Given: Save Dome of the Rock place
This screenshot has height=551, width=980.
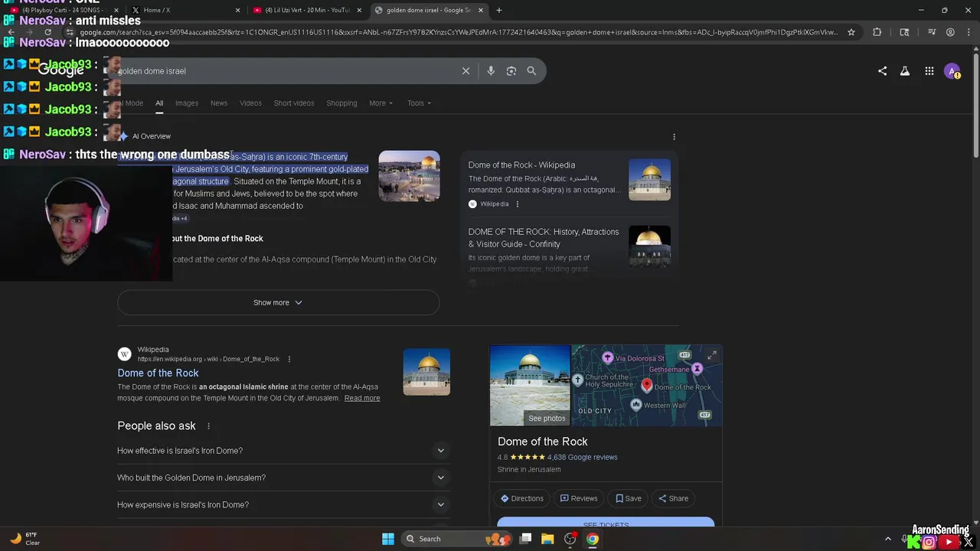Looking at the screenshot, I should tap(629, 498).
